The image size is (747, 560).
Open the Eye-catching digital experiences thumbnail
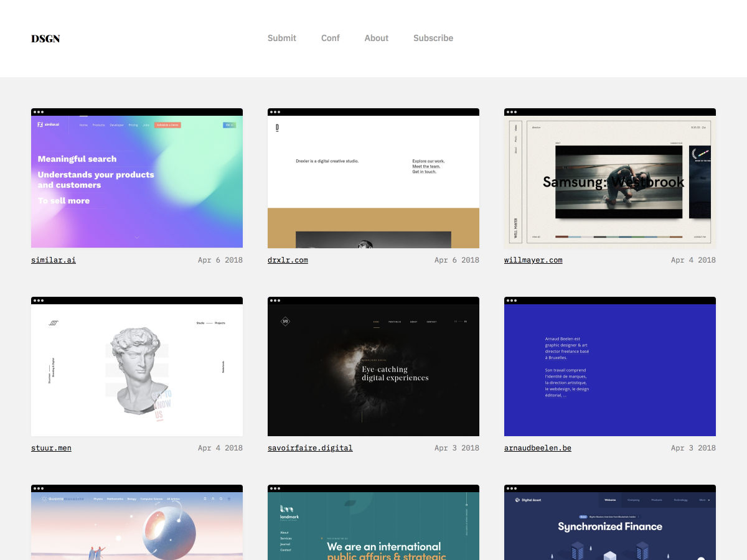click(x=374, y=366)
